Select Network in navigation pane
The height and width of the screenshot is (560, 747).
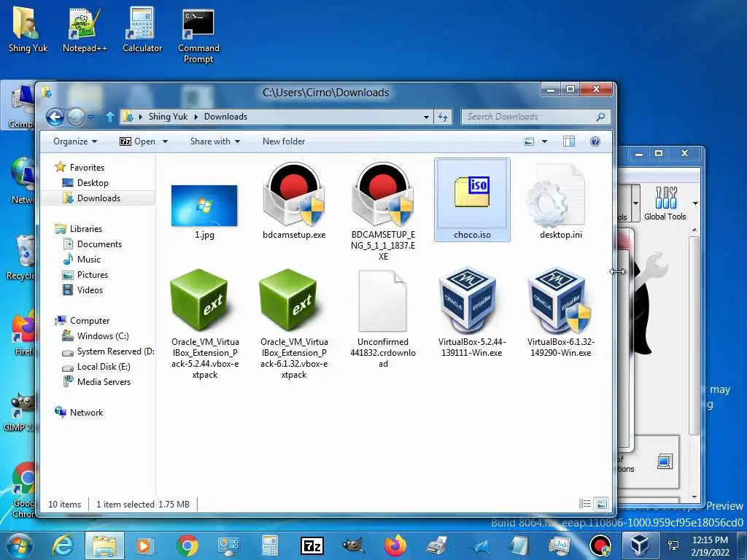(x=86, y=413)
